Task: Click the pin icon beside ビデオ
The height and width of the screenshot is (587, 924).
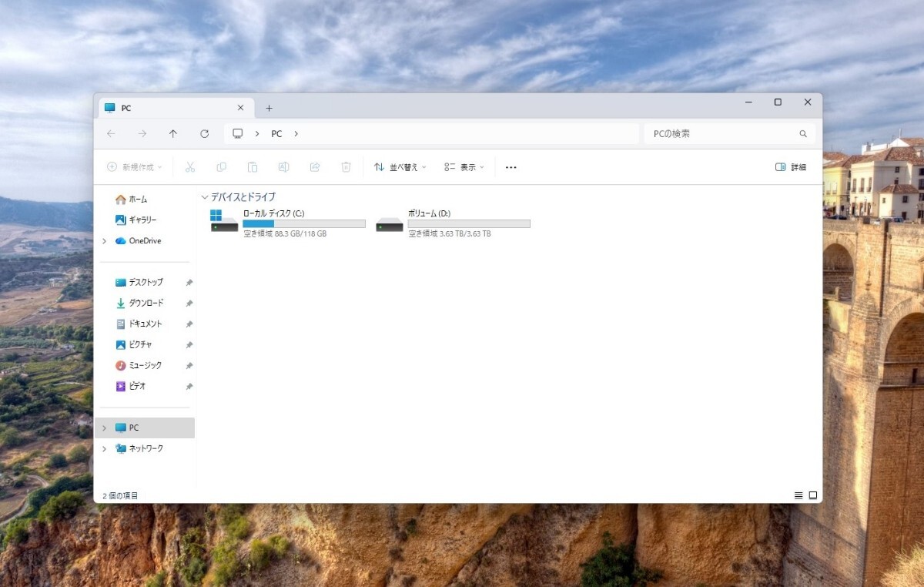Action: [189, 387]
